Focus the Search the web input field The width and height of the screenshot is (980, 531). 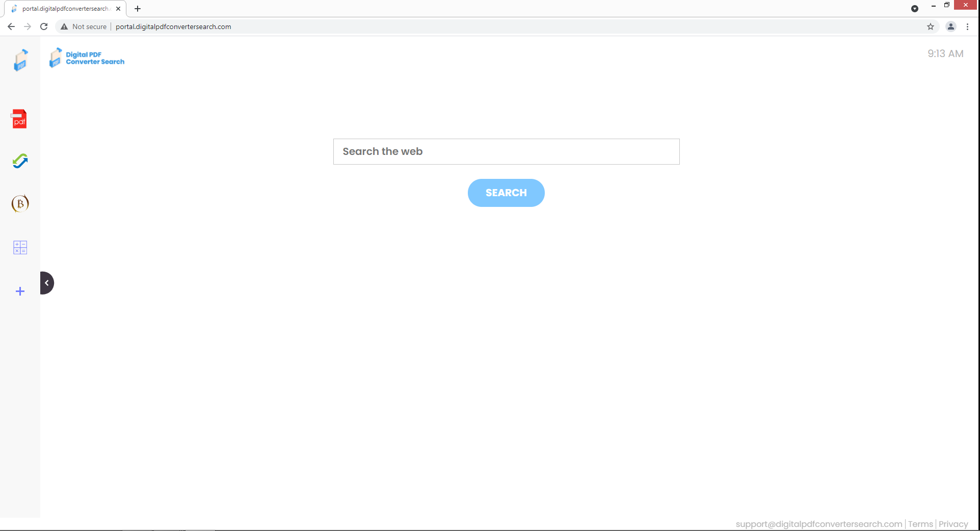(506, 151)
